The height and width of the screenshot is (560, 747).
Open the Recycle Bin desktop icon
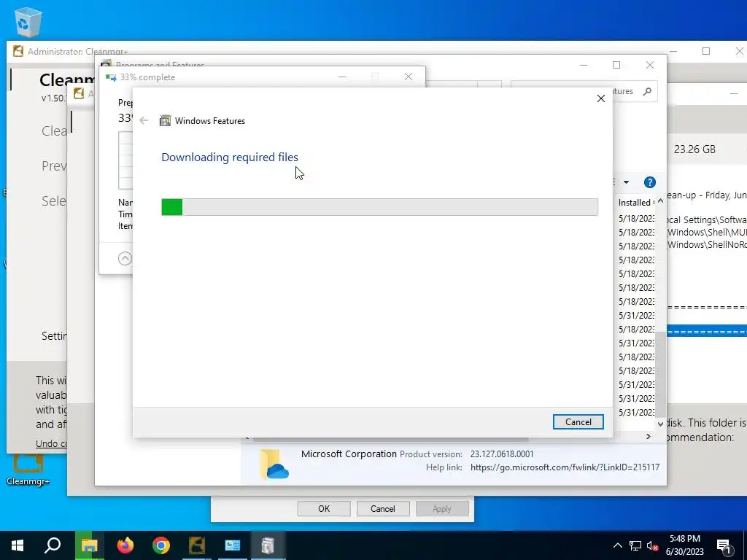(28, 22)
